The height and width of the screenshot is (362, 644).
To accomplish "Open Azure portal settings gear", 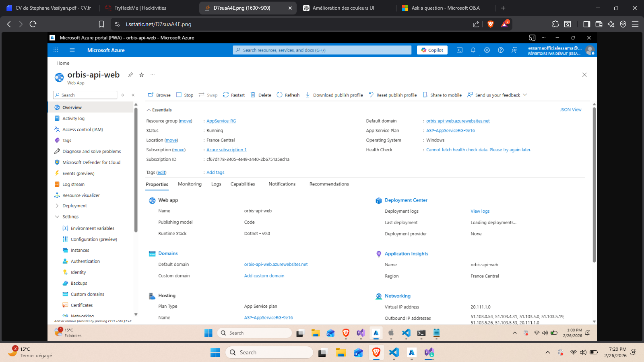I will click(x=487, y=50).
